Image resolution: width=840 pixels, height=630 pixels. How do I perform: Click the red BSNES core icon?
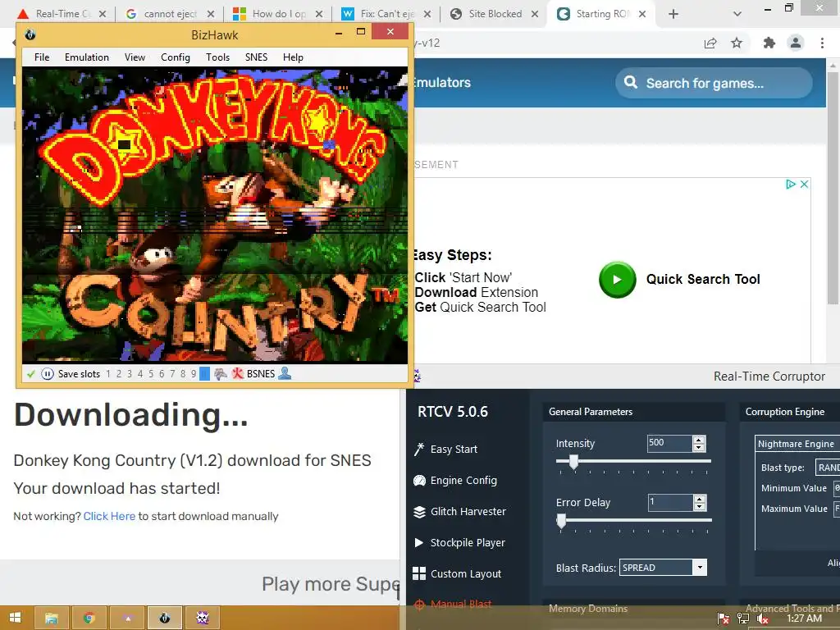coord(237,374)
